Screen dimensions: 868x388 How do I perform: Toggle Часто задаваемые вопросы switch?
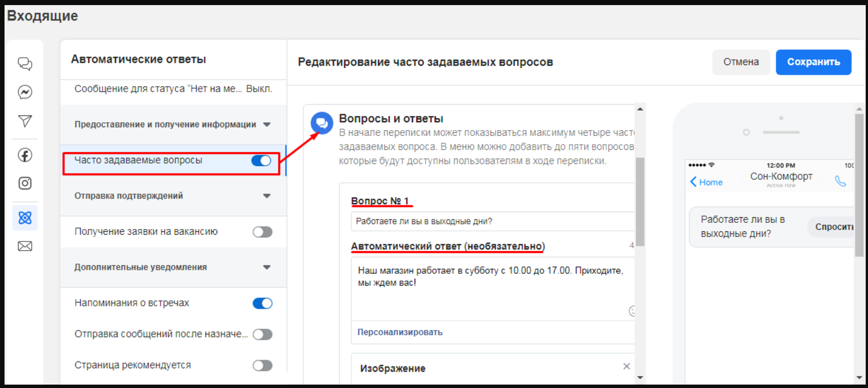pyautogui.click(x=261, y=160)
